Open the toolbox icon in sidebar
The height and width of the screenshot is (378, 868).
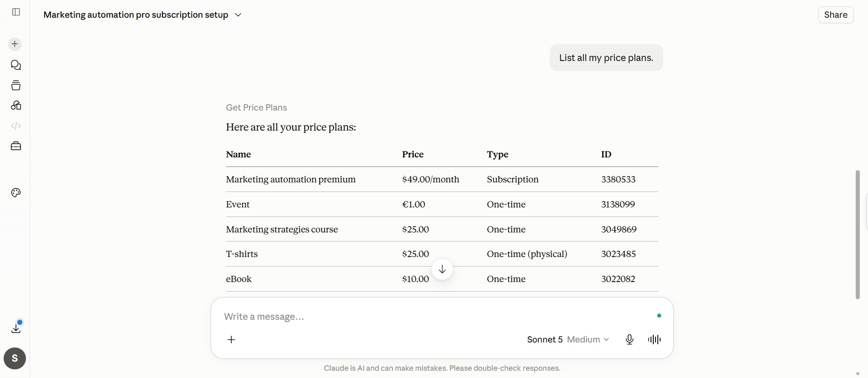pyautogui.click(x=16, y=146)
